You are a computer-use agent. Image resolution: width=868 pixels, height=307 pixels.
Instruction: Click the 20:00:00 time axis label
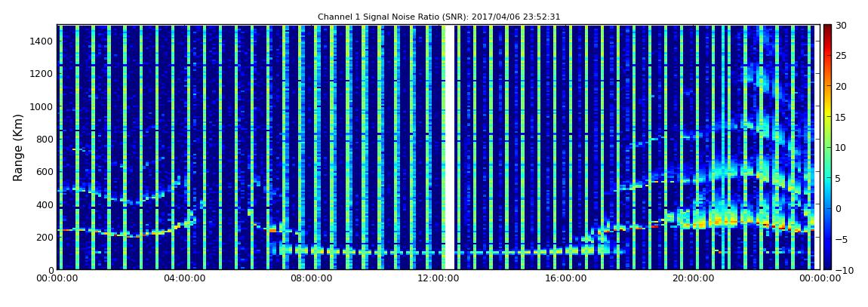point(692,279)
